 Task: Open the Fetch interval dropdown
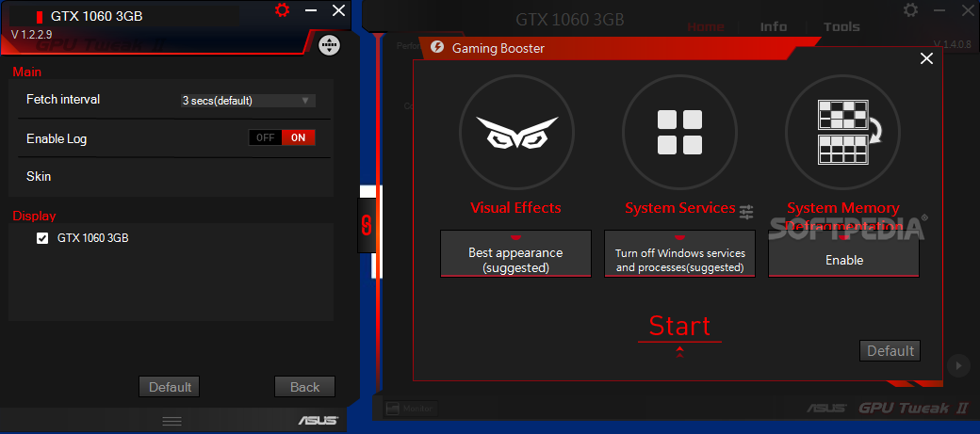pos(248,101)
